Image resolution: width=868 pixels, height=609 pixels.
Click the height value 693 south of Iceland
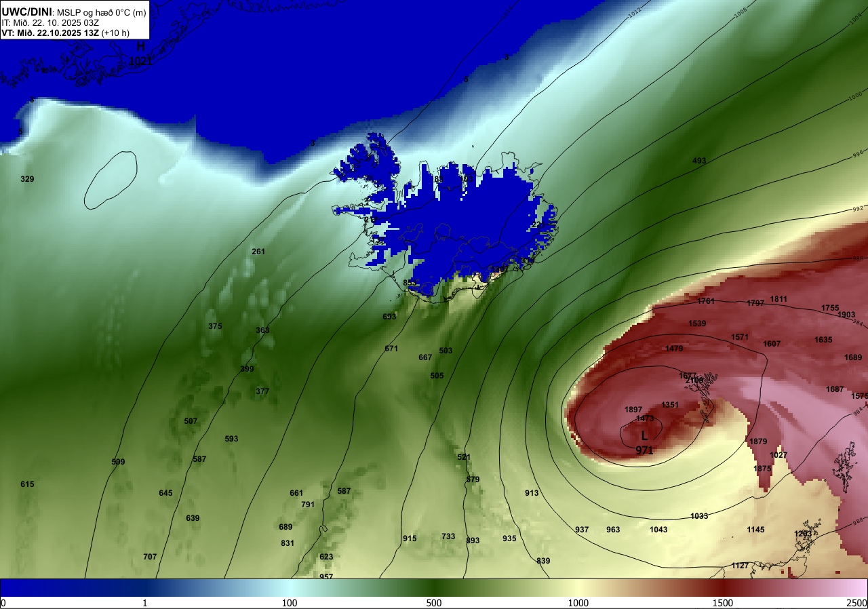point(389,317)
